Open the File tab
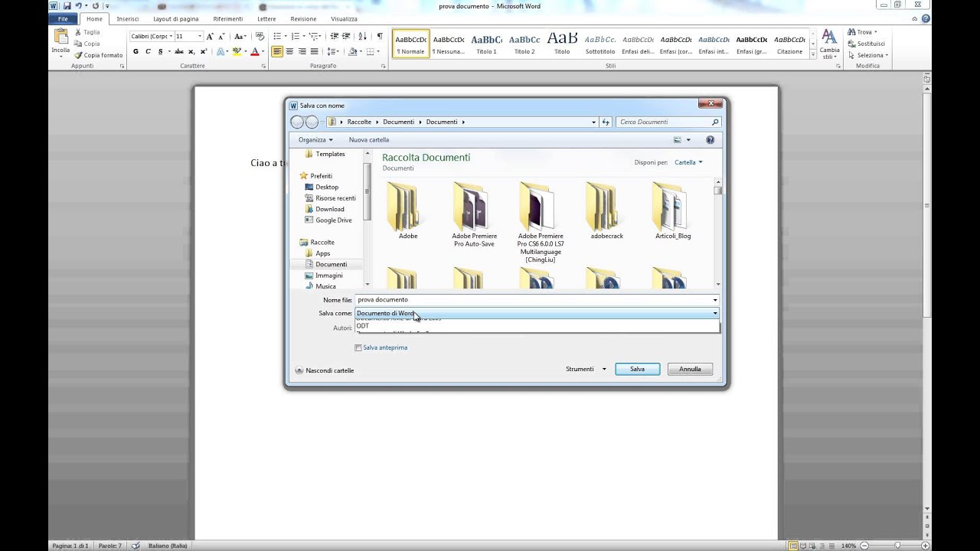 (x=64, y=18)
